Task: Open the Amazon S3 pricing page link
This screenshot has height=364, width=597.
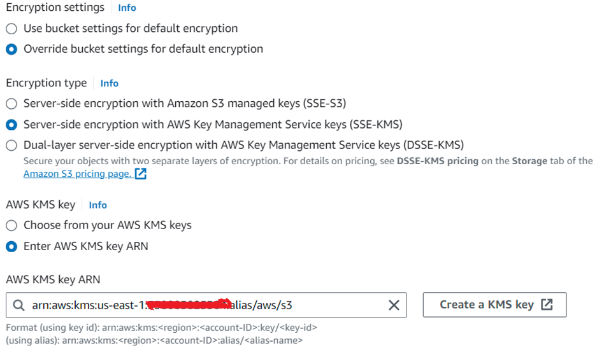Action: (x=77, y=174)
